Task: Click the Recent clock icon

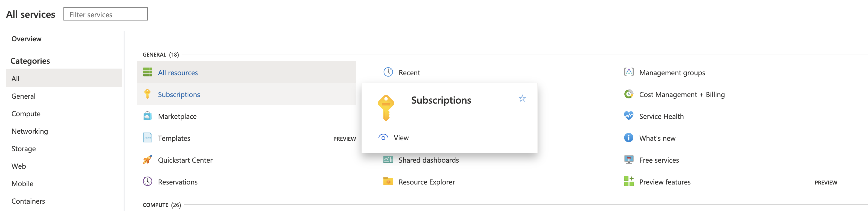Action: pyautogui.click(x=388, y=72)
